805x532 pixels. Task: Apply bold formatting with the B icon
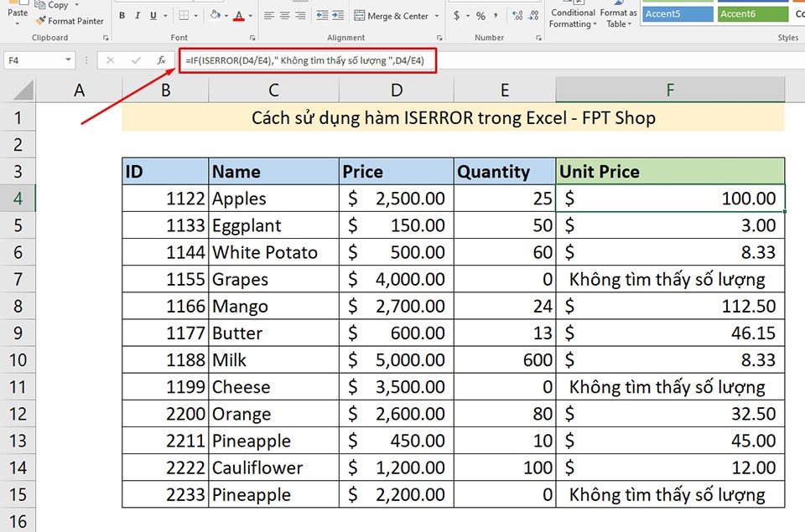tap(122, 16)
